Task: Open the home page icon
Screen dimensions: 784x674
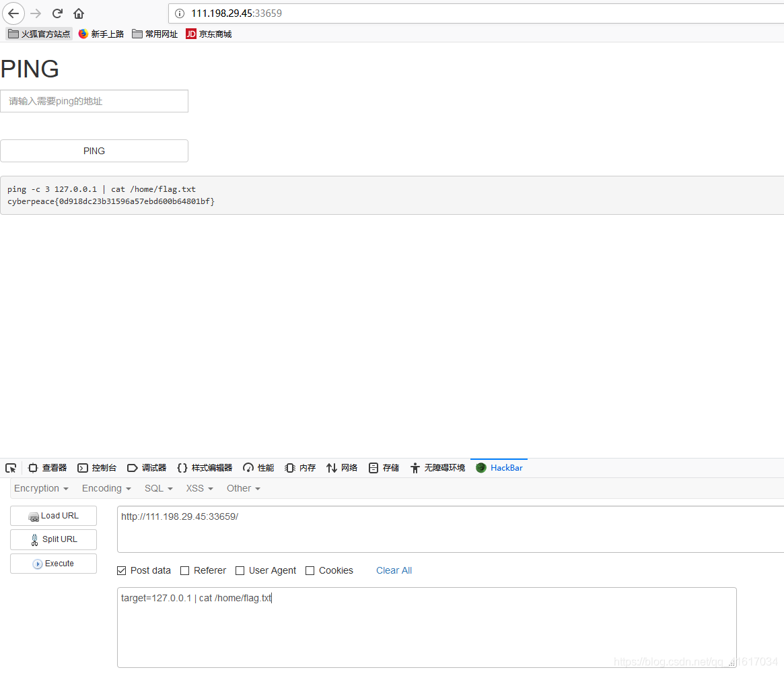Action: pyautogui.click(x=79, y=13)
